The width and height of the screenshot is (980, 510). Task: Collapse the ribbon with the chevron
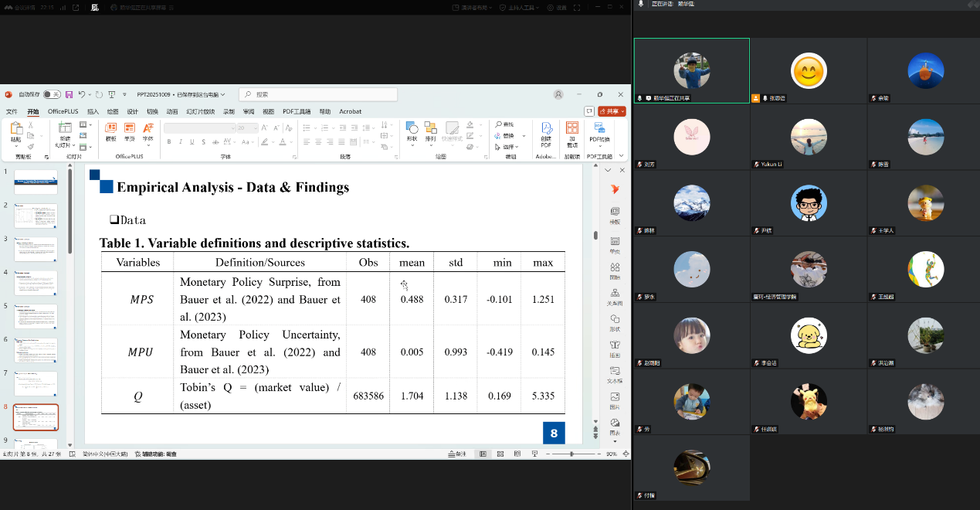tap(621, 156)
